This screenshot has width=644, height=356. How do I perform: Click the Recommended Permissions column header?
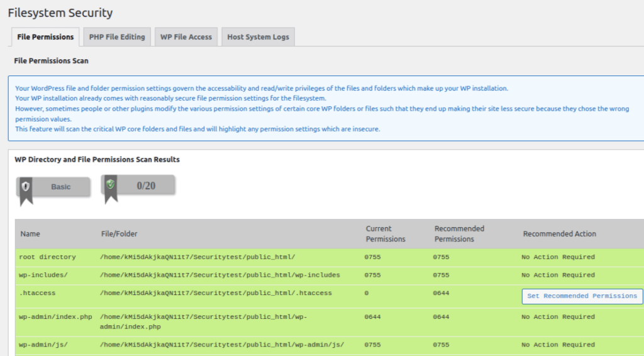[459, 233]
